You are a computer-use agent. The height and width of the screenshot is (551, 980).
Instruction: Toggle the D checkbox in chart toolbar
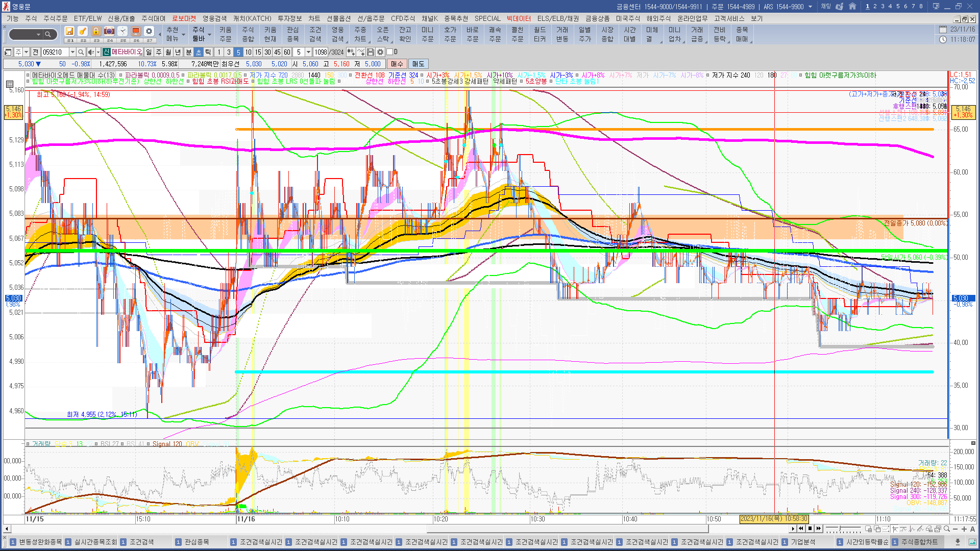coord(390,52)
